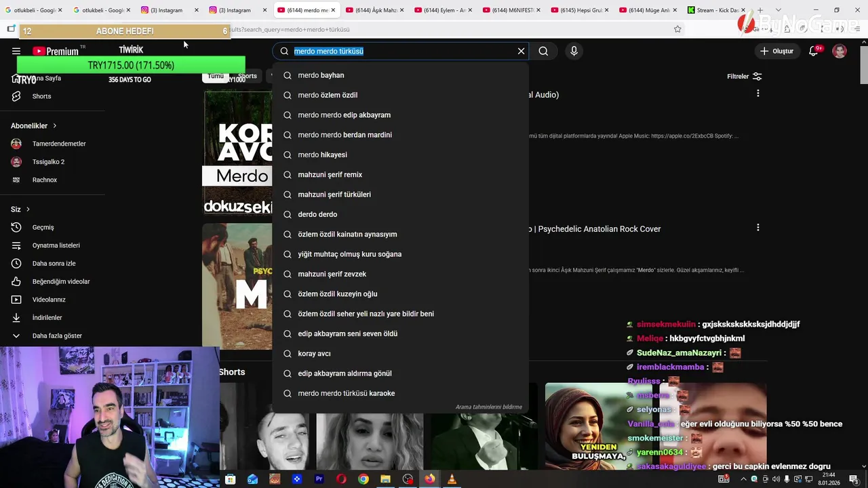Open File Explorer from the taskbar
Image resolution: width=868 pixels, height=488 pixels.
click(x=385, y=479)
